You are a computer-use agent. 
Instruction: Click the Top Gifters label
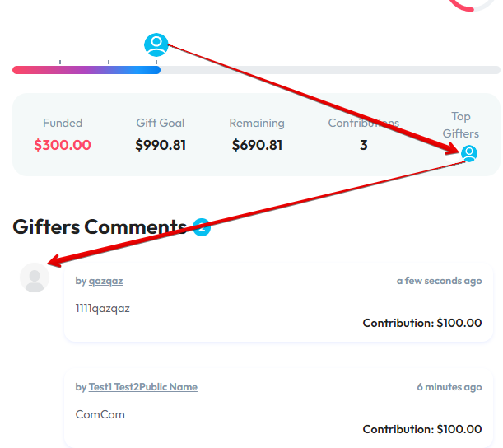pyautogui.click(x=461, y=125)
